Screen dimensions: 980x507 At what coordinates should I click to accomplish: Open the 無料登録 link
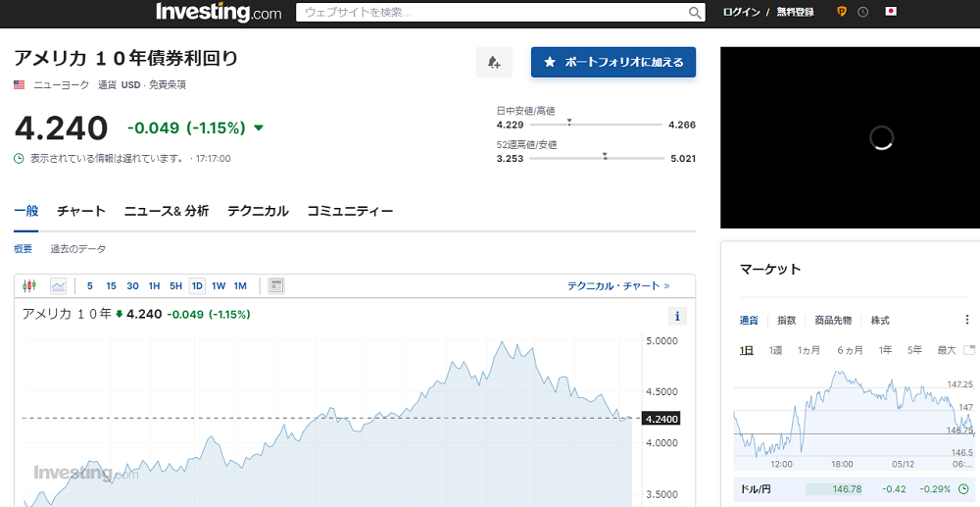pos(795,12)
